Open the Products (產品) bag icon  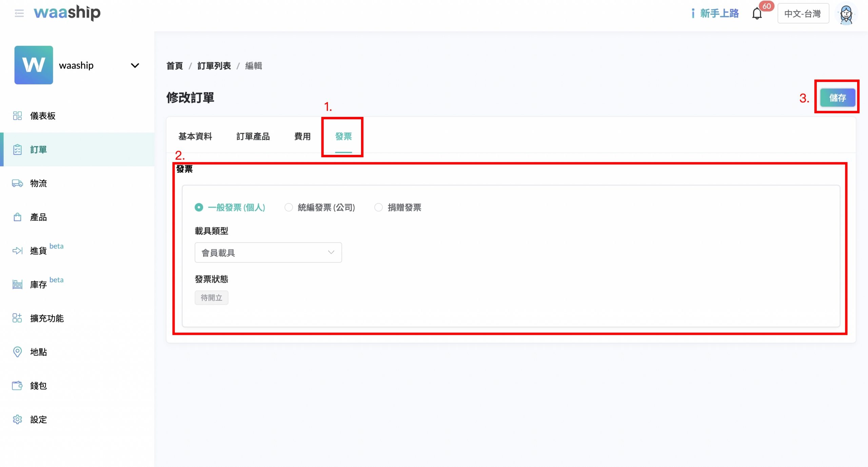coord(17,217)
